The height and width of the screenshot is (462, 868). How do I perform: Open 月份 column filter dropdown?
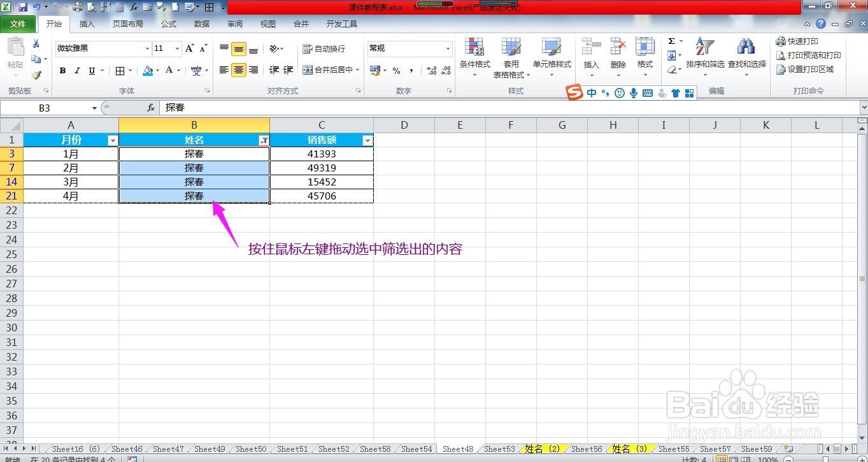point(113,140)
